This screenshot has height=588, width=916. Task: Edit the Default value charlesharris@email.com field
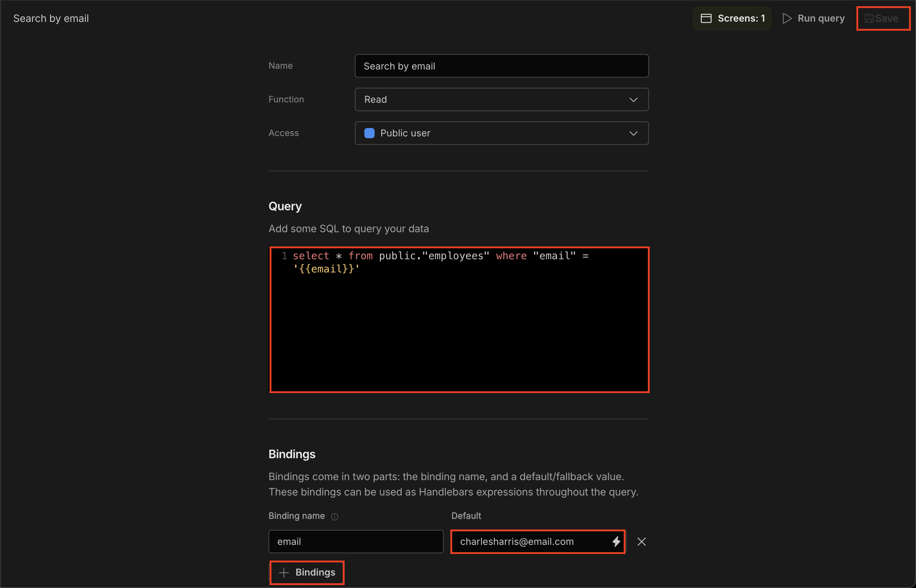point(537,542)
